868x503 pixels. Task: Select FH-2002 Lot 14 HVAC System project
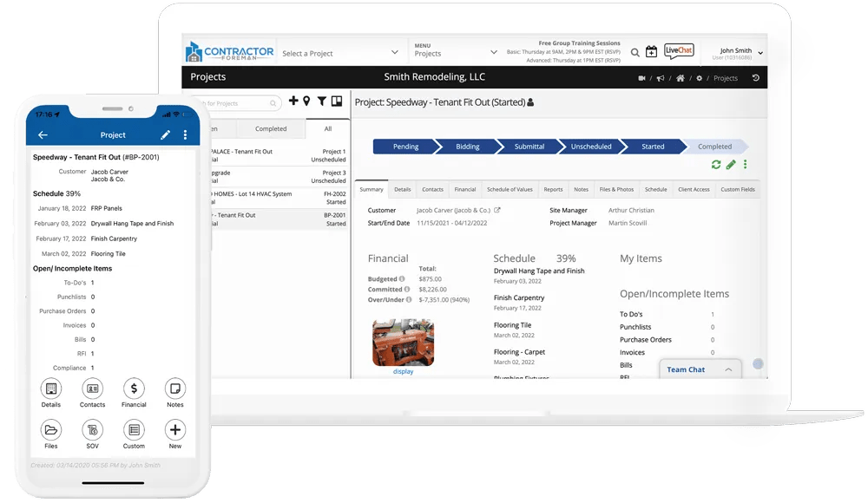pyautogui.click(x=279, y=198)
